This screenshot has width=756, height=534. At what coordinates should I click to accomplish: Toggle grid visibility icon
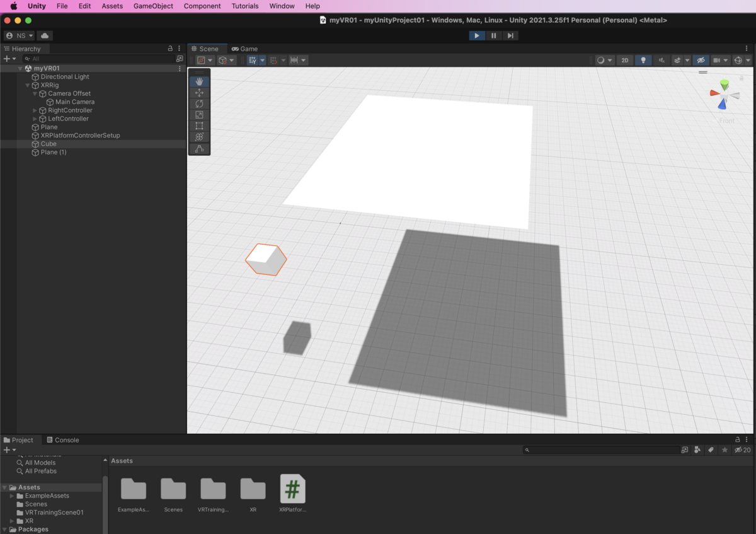[253, 61]
